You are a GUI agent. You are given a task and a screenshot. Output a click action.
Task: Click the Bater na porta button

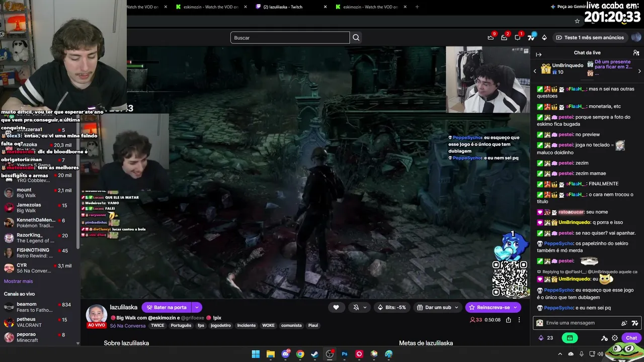(x=167, y=307)
